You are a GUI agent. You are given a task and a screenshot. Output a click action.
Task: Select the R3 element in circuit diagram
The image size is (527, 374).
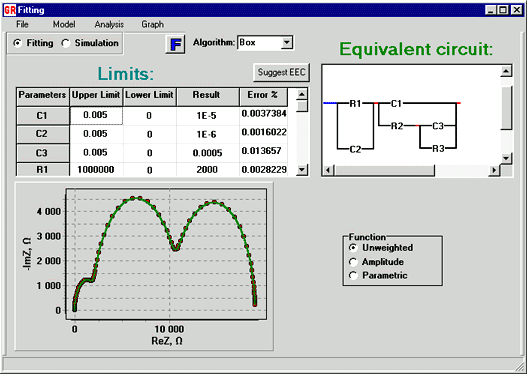438,148
